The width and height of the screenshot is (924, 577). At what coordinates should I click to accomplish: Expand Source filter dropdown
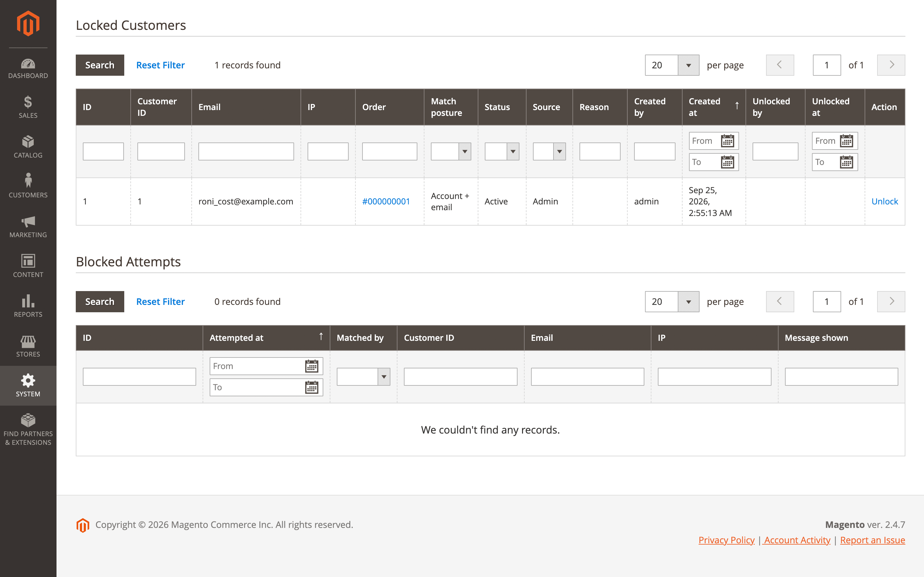point(549,151)
